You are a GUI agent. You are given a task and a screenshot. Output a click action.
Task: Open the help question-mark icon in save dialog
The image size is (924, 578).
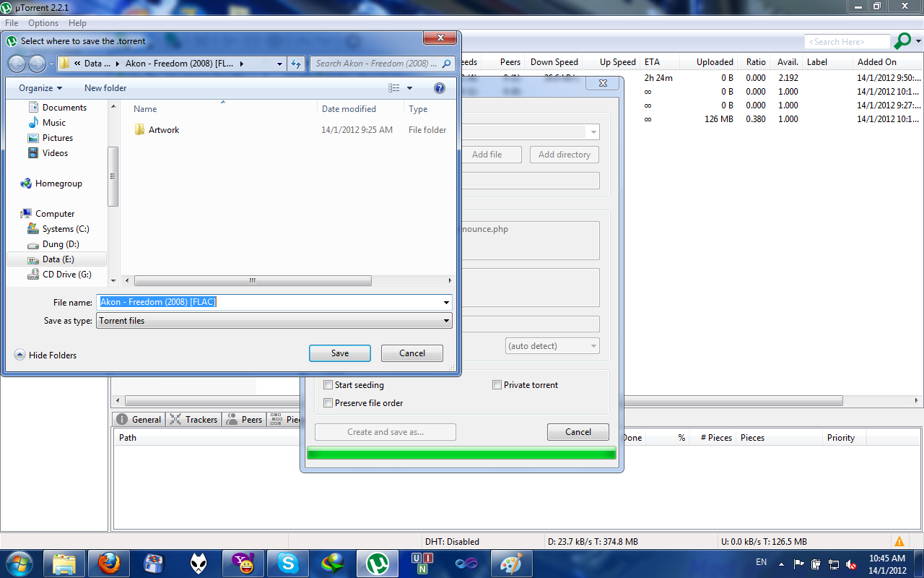[x=440, y=88]
